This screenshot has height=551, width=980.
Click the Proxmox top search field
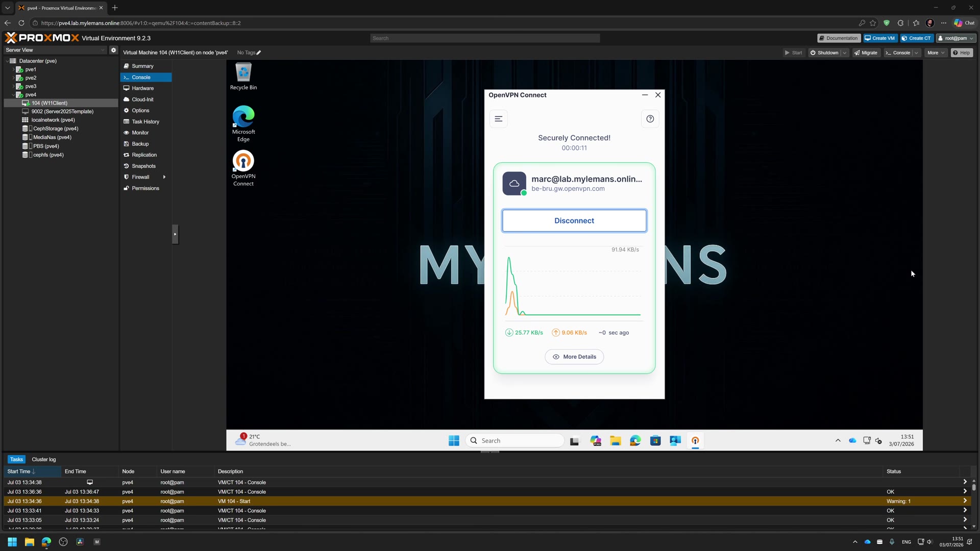(x=485, y=38)
